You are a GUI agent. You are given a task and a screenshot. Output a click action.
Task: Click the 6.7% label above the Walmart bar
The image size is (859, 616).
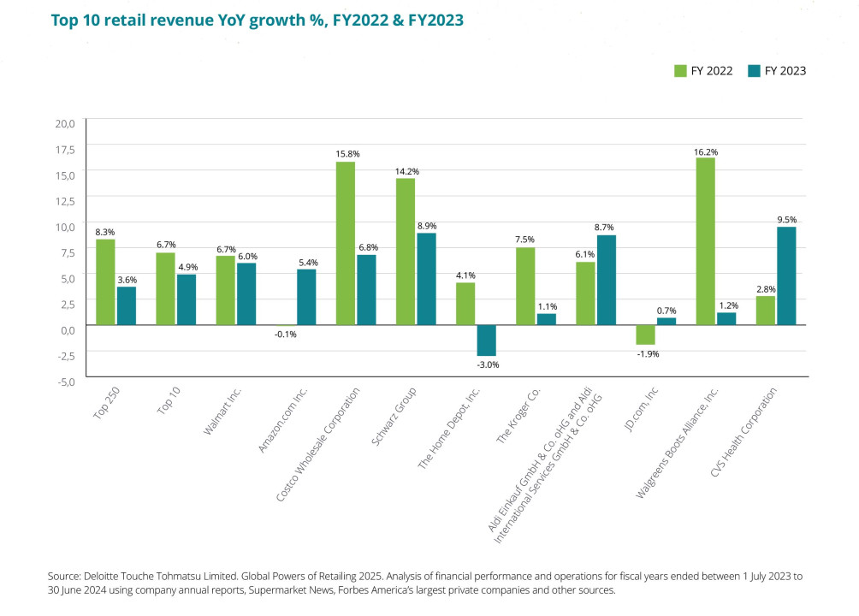click(x=226, y=249)
